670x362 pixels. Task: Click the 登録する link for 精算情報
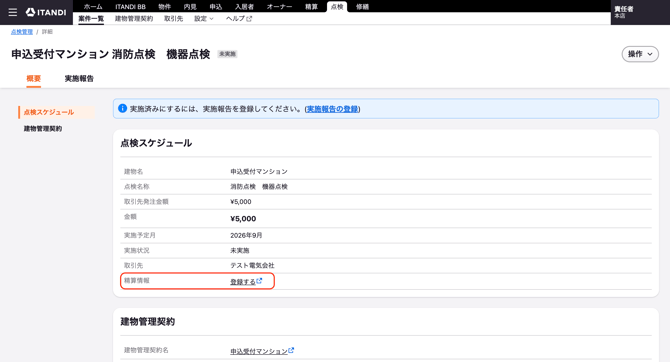click(x=243, y=282)
